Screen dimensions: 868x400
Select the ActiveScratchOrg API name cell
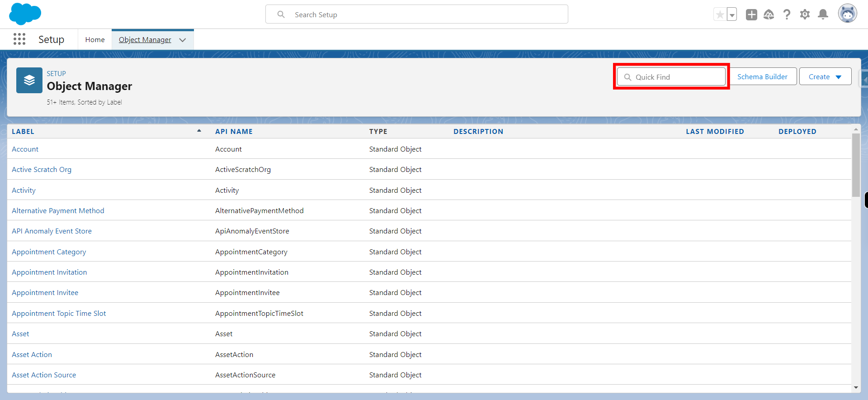click(243, 170)
